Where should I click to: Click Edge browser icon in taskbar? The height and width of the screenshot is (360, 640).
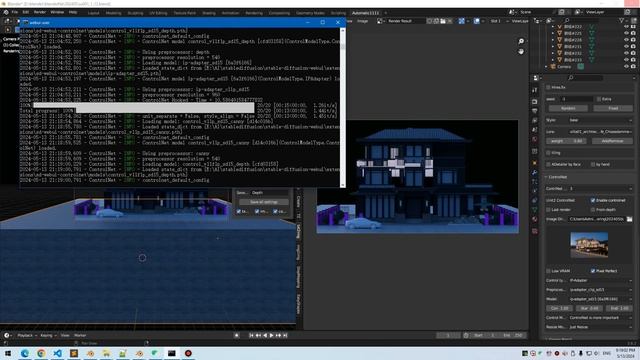point(24,353)
